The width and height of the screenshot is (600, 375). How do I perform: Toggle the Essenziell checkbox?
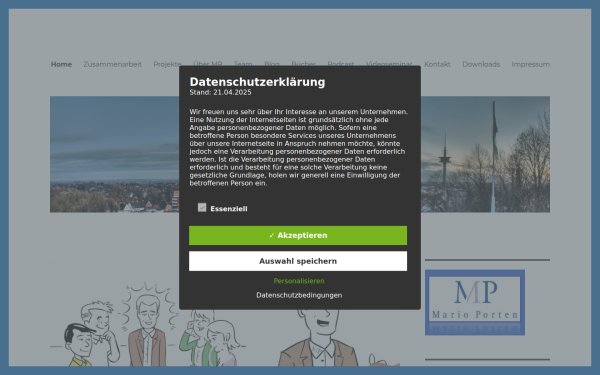click(x=202, y=207)
